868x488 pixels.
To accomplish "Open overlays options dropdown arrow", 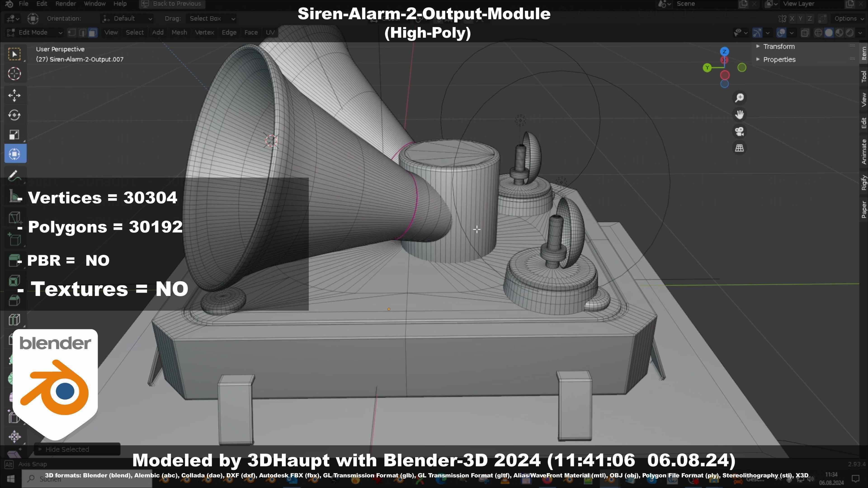I will [792, 33].
